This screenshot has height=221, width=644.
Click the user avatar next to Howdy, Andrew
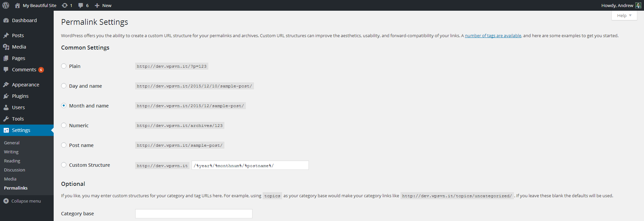click(x=638, y=5)
